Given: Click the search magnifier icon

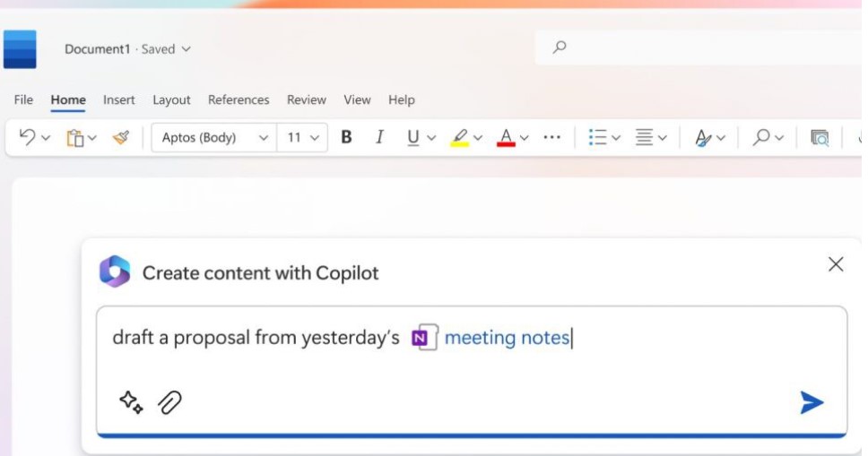Looking at the screenshot, I should coord(560,47).
